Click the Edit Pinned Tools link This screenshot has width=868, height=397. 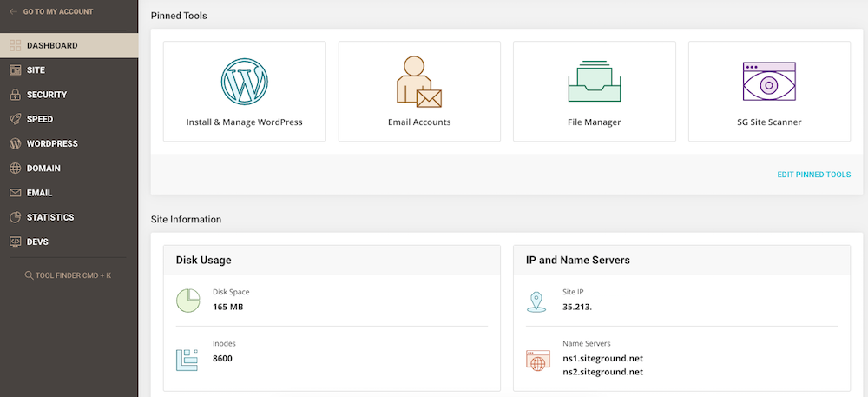tap(813, 175)
